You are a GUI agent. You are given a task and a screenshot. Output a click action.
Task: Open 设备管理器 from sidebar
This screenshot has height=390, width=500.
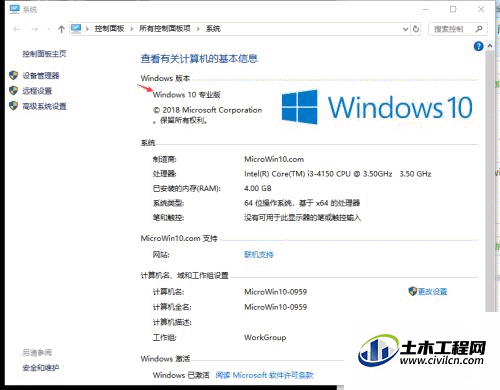click(41, 76)
